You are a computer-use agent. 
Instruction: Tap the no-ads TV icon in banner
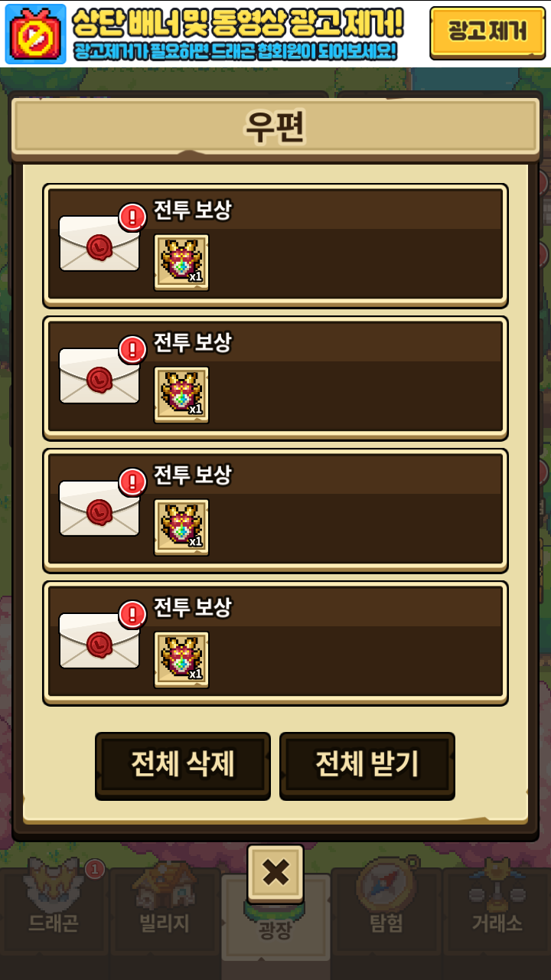(36, 34)
